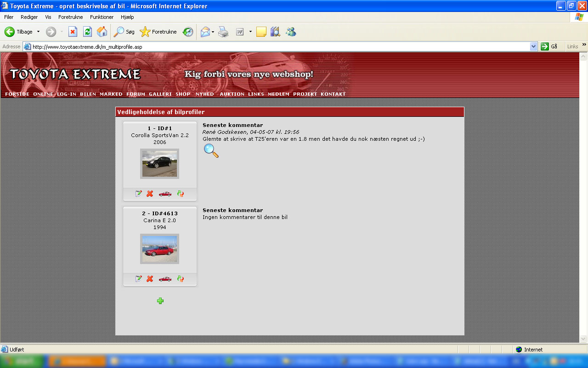The width and height of the screenshot is (588, 368).
Task: Click the LOG-IN navigation link
Action: coord(67,94)
